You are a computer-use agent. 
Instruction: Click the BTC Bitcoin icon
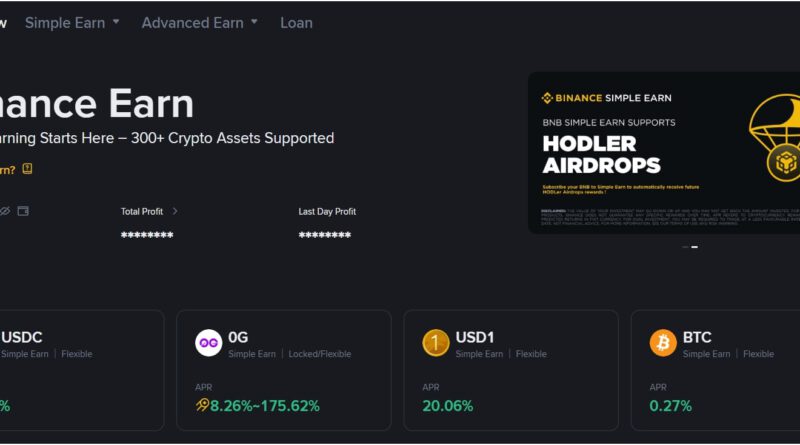pyautogui.click(x=663, y=343)
